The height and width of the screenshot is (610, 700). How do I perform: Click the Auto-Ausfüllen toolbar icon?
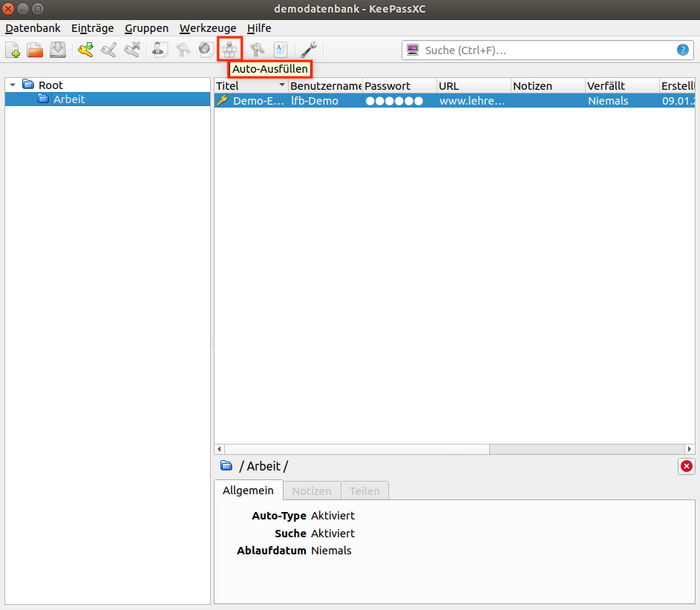coord(230,50)
